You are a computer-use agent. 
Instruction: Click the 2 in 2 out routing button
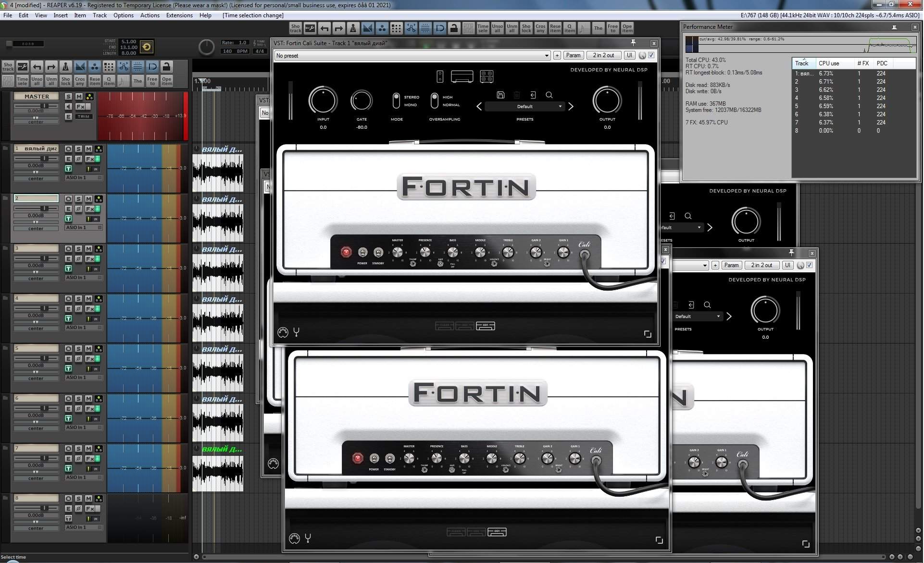click(x=603, y=56)
